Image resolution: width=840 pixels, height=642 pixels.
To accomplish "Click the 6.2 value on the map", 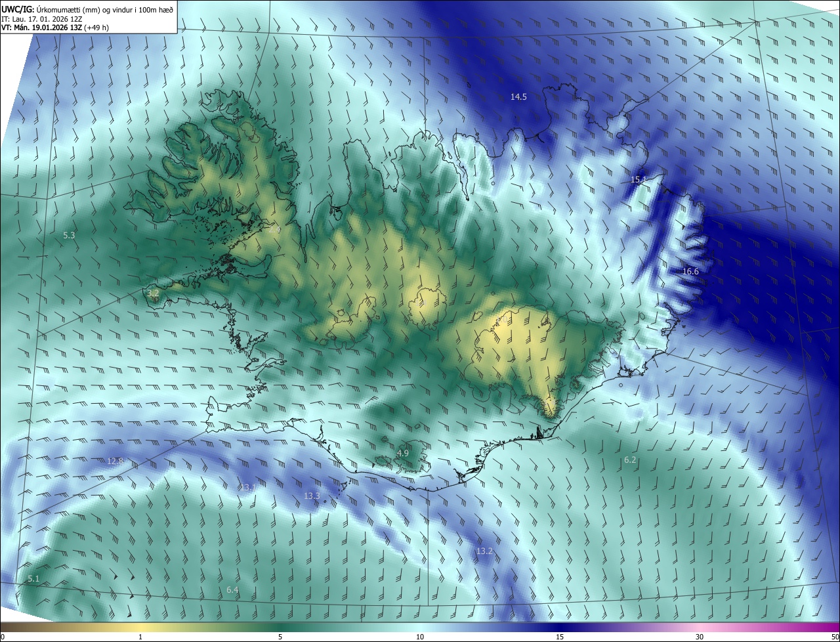I will point(630,460).
